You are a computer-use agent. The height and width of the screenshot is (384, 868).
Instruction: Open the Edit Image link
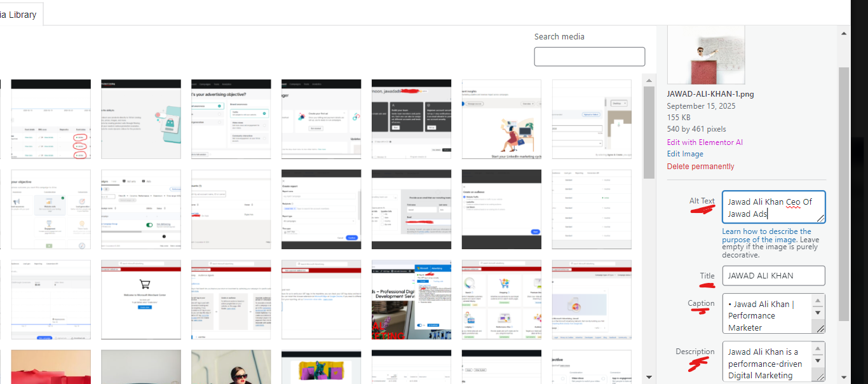pos(684,154)
